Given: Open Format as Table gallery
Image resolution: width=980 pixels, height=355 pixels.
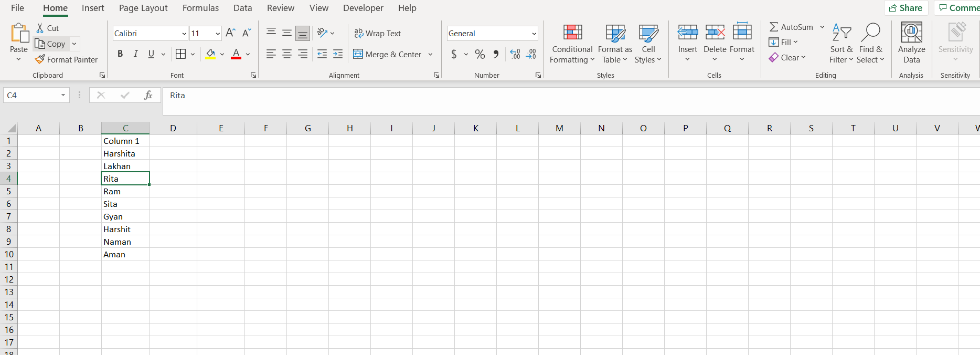Looking at the screenshot, I should pos(615,44).
